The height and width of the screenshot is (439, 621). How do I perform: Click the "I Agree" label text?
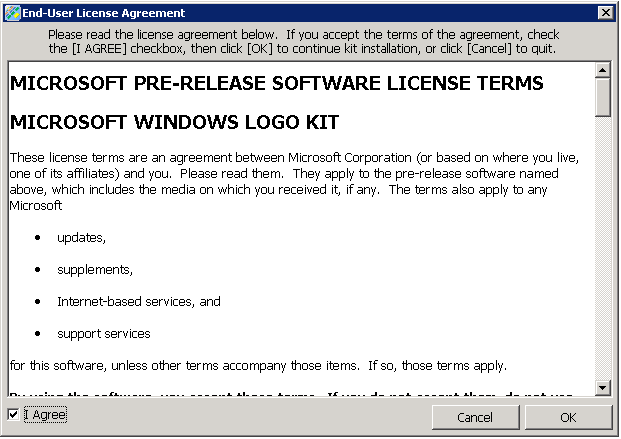pos(45,415)
